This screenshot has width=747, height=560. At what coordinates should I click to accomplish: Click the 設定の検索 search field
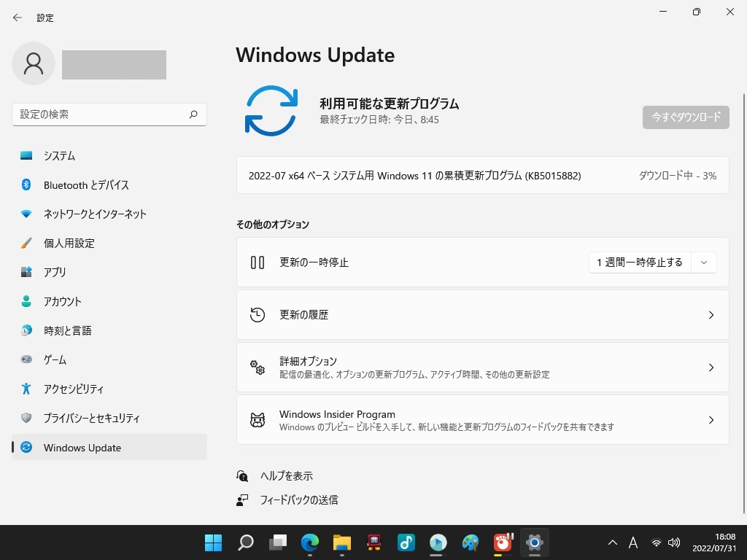(109, 114)
